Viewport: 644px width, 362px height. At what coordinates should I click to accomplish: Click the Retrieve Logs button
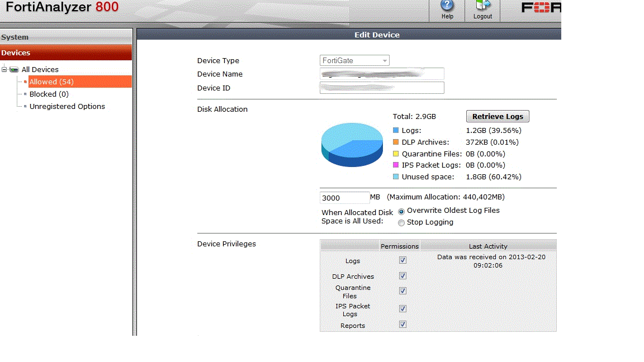pos(498,116)
